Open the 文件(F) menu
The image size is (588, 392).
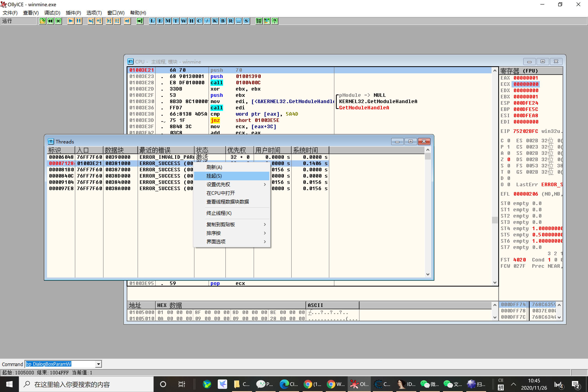point(10,13)
